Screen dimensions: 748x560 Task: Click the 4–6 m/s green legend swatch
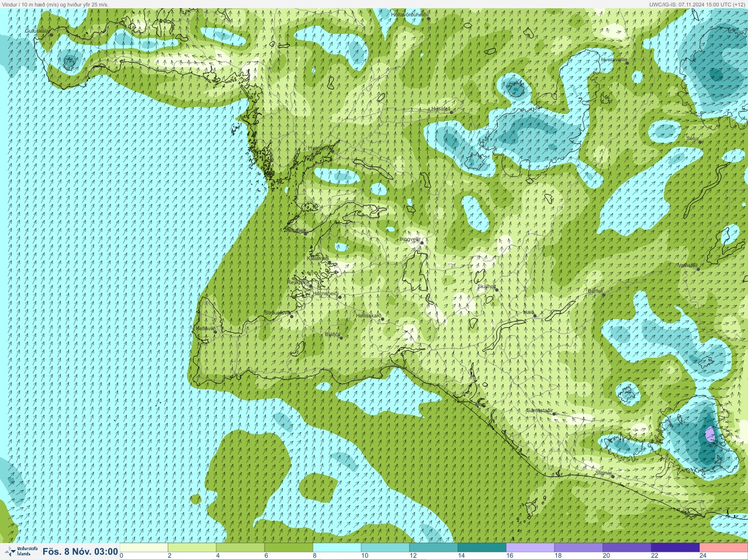tap(240, 548)
